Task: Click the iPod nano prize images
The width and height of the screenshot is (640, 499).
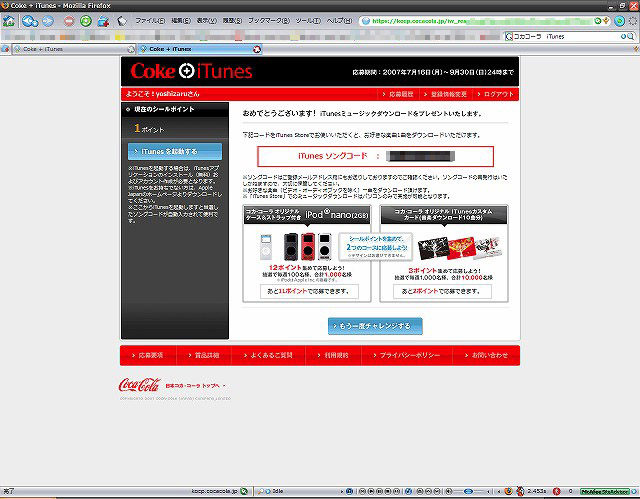Action: 296,246
